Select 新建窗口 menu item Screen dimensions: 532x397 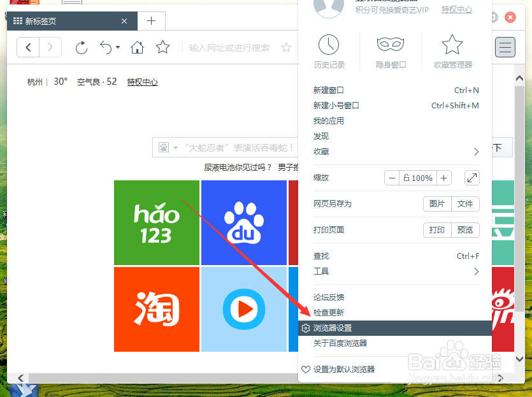pyautogui.click(x=396, y=90)
